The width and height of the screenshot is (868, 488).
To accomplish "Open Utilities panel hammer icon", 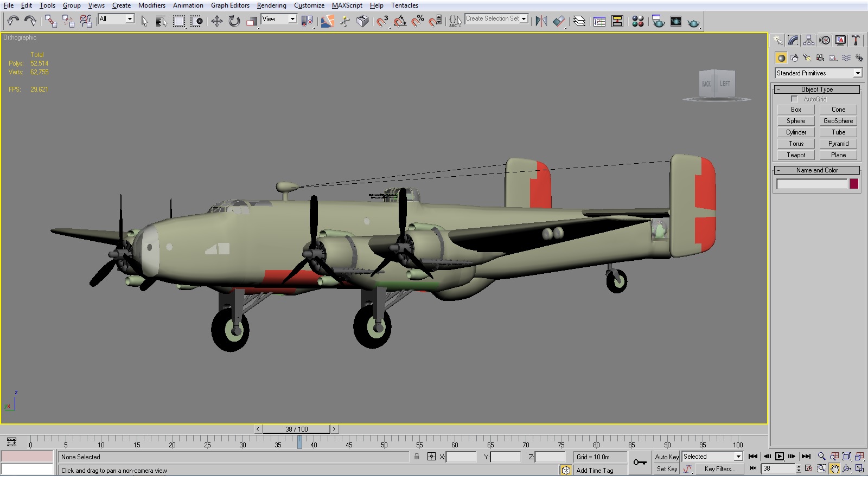I will pos(856,41).
